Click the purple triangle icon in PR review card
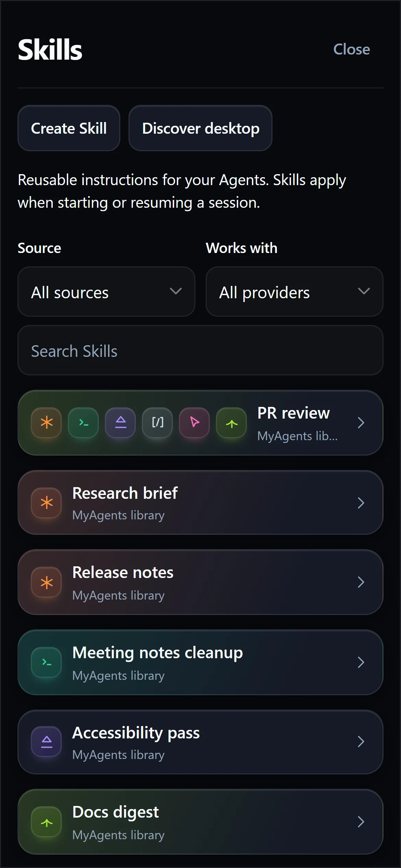This screenshot has height=868, width=401. pos(120,423)
